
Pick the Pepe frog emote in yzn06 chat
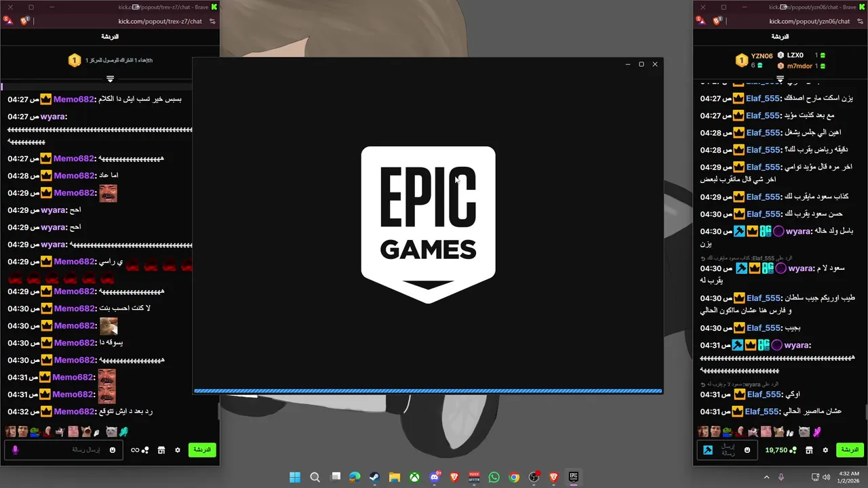click(727, 432)
